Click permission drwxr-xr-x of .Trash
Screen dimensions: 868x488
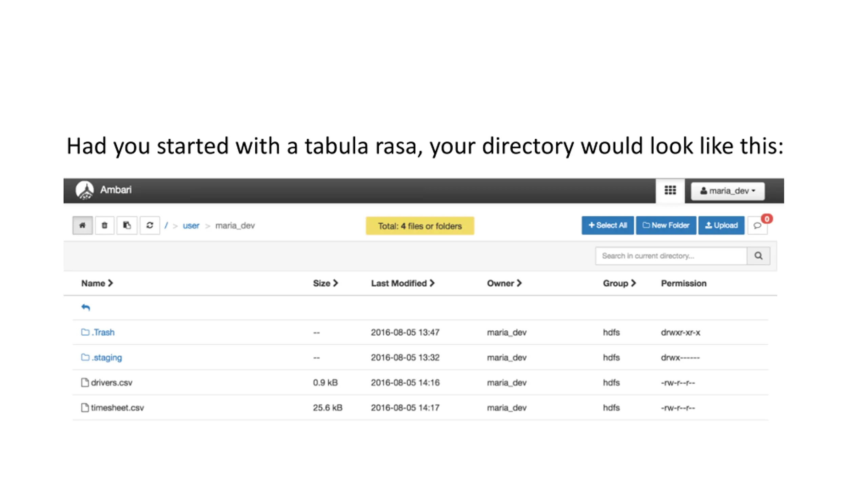point(680,332)
